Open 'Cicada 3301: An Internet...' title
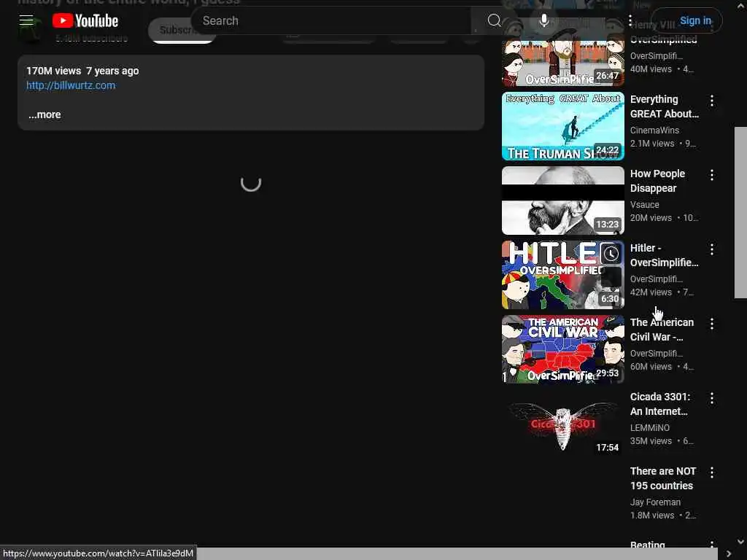This screenshot has width=747, height=560. (x=659, y=404)
